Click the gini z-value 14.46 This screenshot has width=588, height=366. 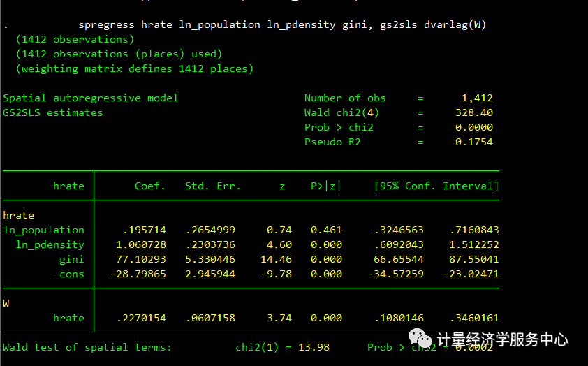tap(276, 259)
